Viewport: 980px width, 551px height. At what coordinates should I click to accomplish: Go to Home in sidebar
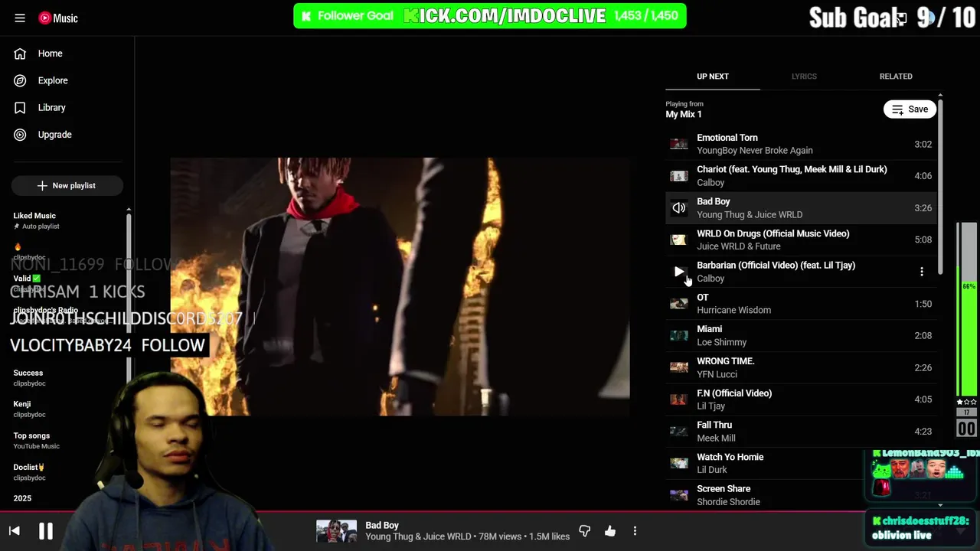[51, 54]
